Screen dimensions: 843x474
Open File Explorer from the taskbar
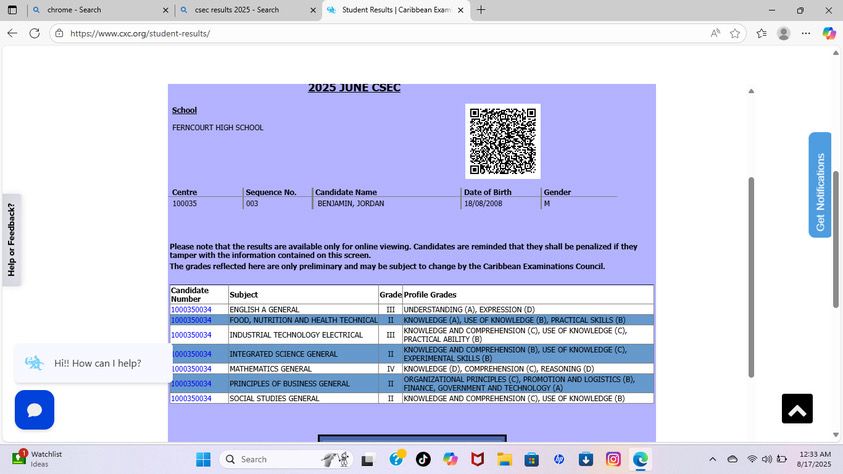(x=504, y=459)
